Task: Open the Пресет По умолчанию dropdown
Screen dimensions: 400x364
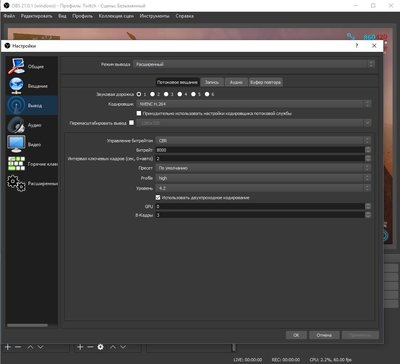Action: pyautogui.click(x=263, y=168)
